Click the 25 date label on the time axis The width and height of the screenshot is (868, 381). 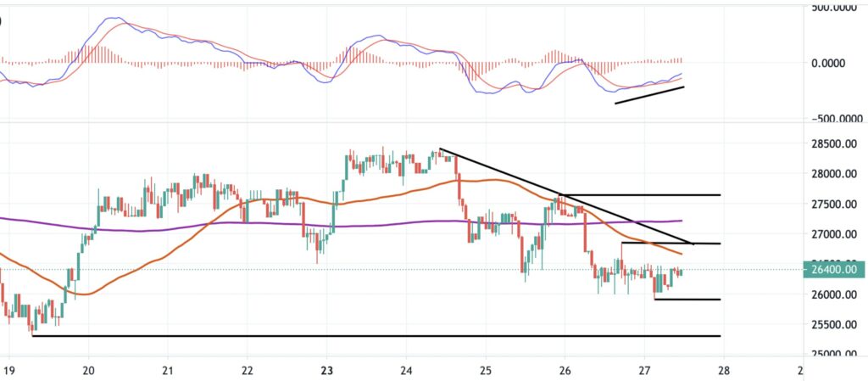click(x=486, y=370)
